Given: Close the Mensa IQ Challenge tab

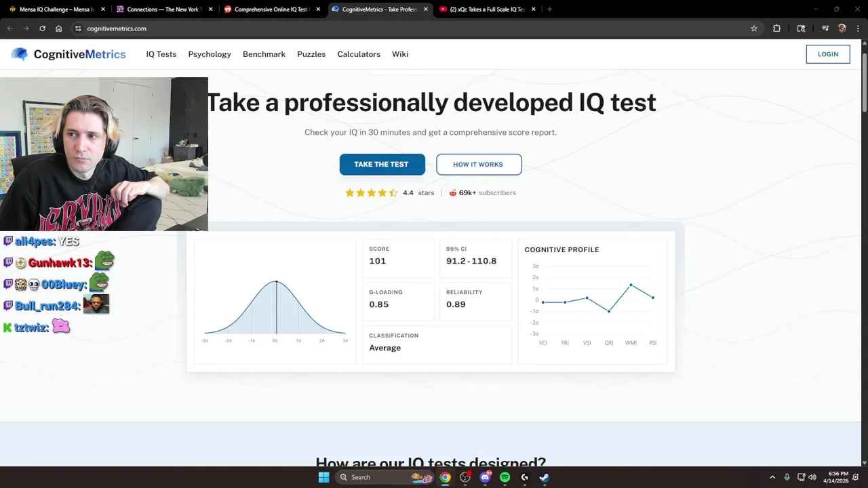Looking at the screenshot, I should point(103,9).
